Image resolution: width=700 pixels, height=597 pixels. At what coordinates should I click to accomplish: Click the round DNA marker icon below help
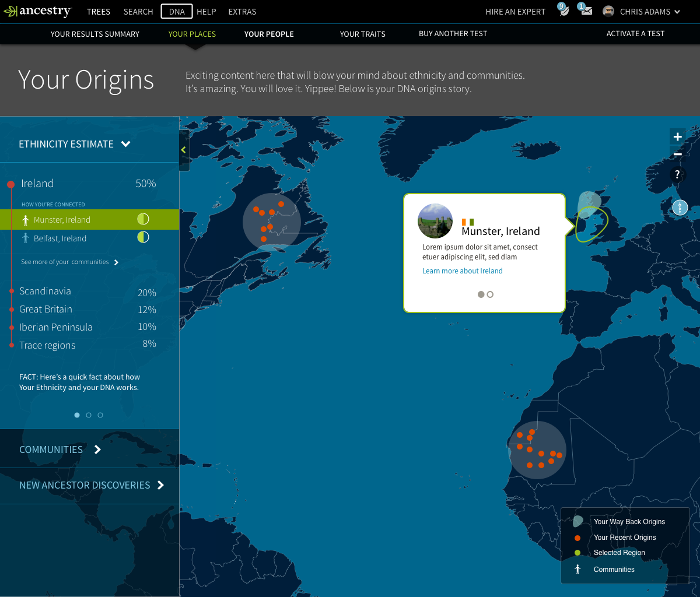[x=680, y=208]
